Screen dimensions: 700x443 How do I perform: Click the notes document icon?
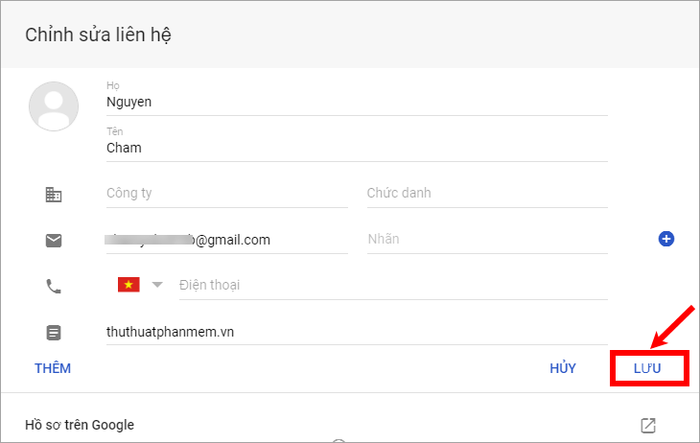[54, 332]
